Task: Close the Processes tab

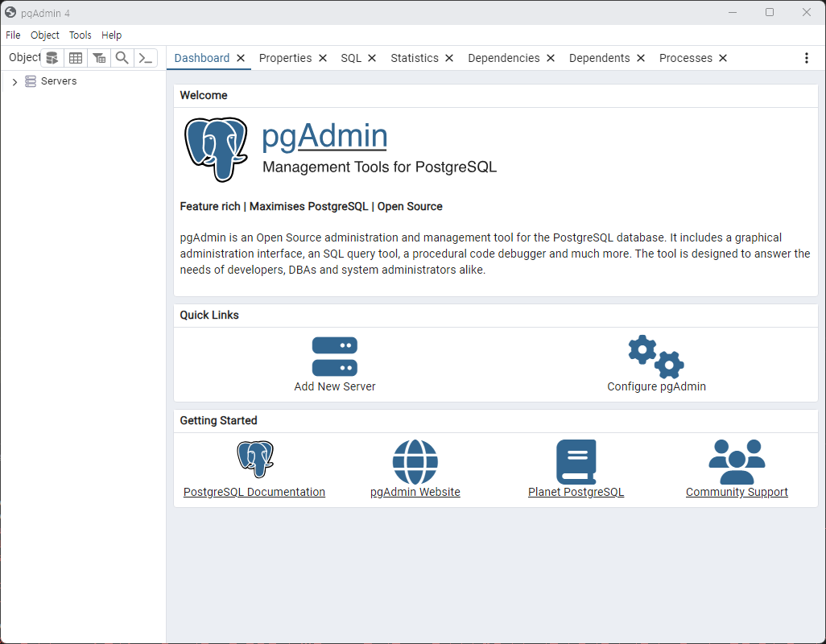Action: coord(723,58)
